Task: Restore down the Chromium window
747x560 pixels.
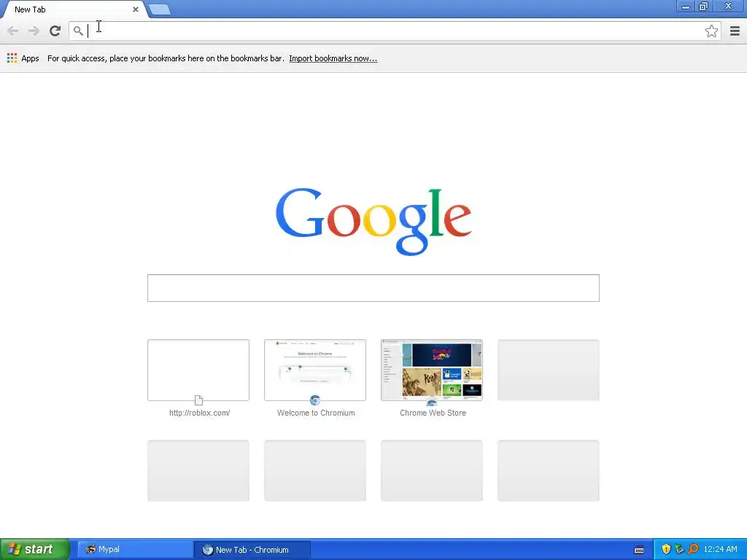Action: (704, 7)
